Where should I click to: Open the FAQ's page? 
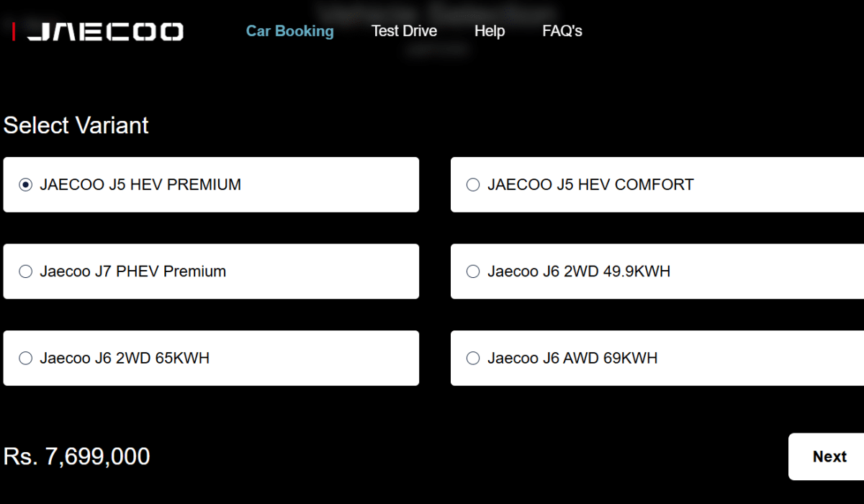[562, 31]
